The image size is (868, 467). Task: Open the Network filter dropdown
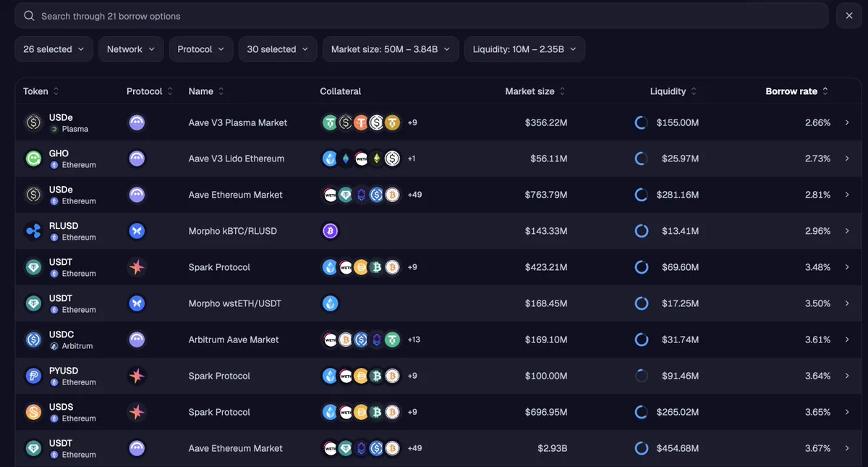click(x=131, y=49)
